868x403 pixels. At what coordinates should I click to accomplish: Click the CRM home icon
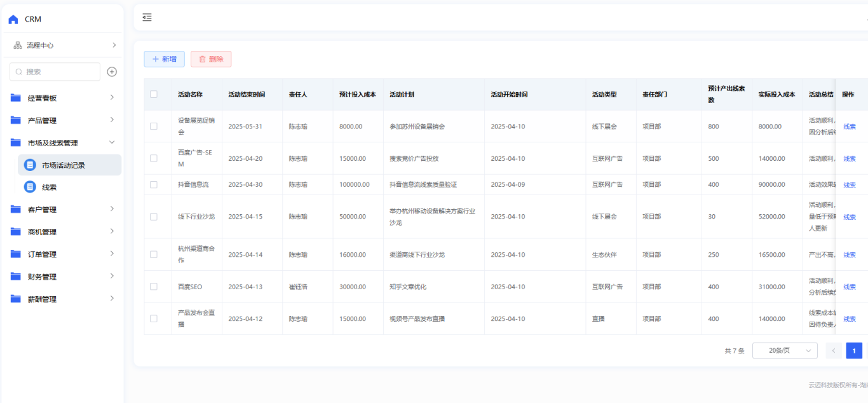pos(13,19)
